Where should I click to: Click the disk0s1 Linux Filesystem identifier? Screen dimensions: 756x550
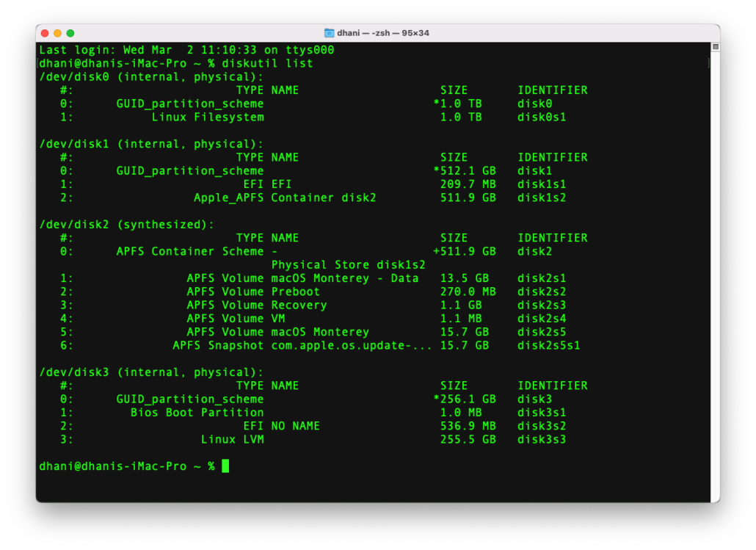542,116
